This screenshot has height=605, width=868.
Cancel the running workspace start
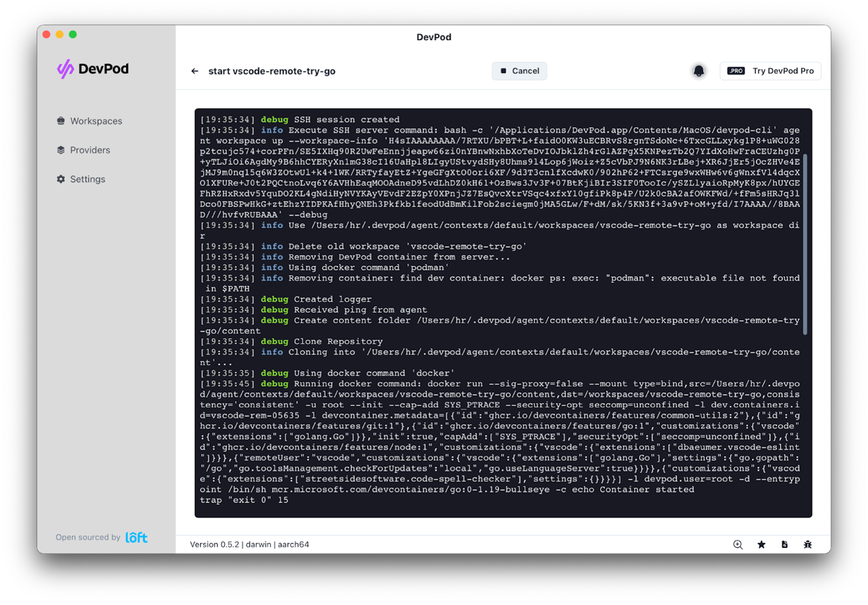[520, 71]
